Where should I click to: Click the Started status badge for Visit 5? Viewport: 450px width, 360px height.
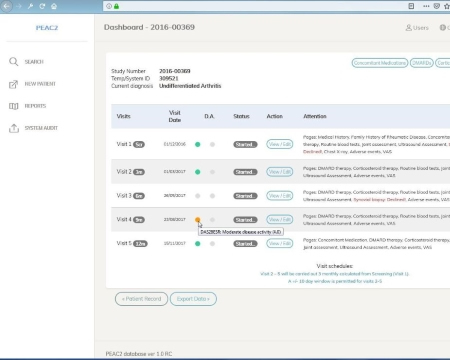pos(245,244)
